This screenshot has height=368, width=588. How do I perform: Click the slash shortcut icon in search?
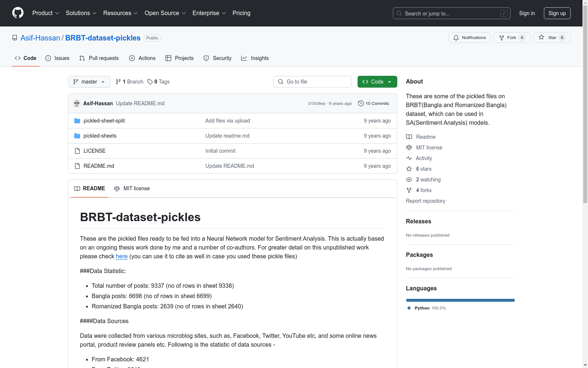pyautogui.click(x=504, y=13)
